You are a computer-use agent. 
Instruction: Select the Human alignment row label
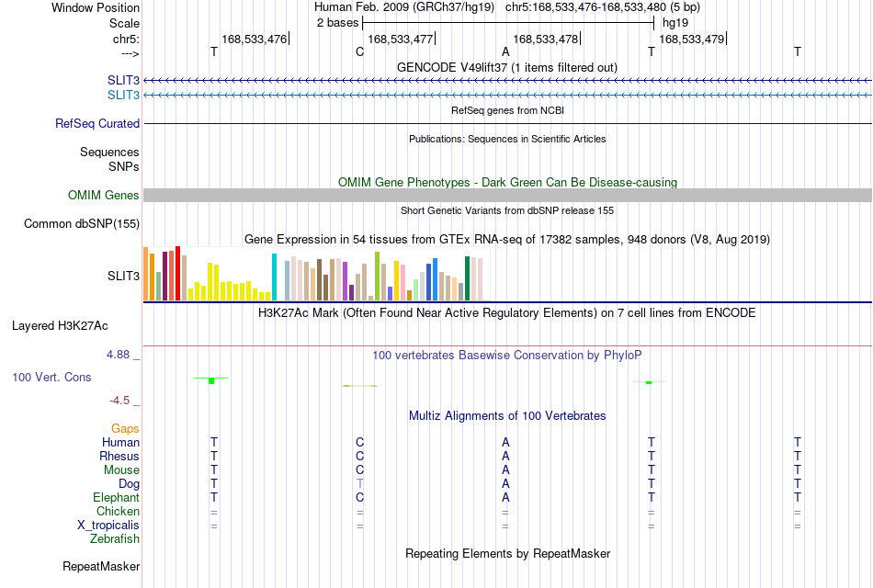click(x=120, y=443)
